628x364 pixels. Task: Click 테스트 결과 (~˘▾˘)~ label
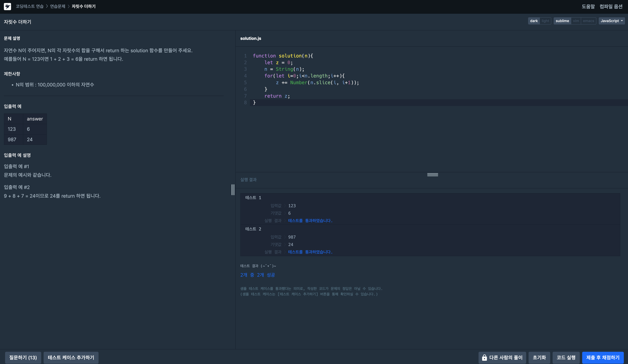pos(258,266)
